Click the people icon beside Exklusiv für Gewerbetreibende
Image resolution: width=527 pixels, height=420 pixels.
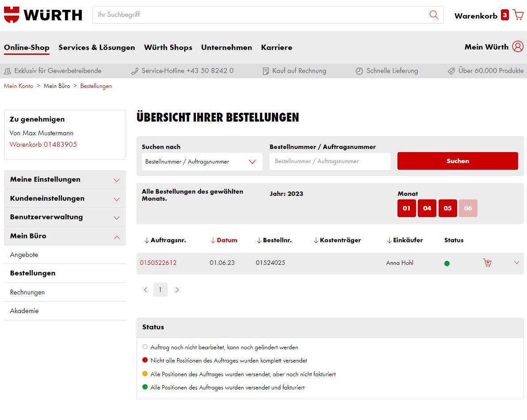coord(8,71)
